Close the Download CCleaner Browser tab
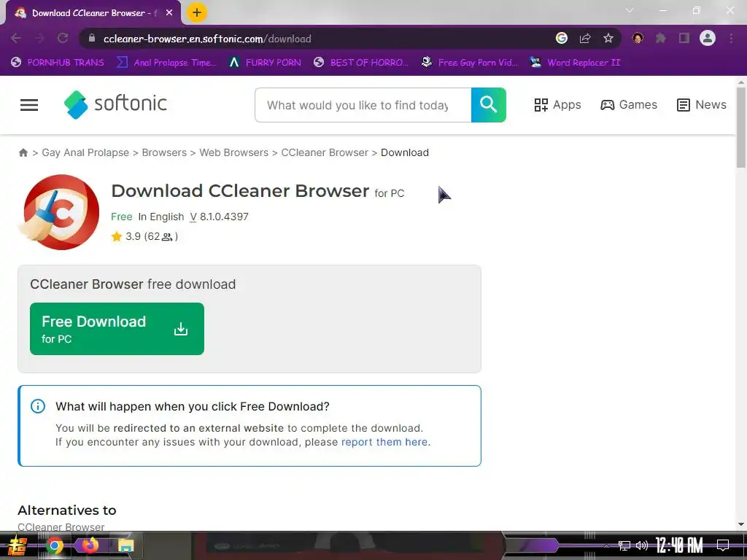The height and width of the screenshot is (560, 747). 169,13
